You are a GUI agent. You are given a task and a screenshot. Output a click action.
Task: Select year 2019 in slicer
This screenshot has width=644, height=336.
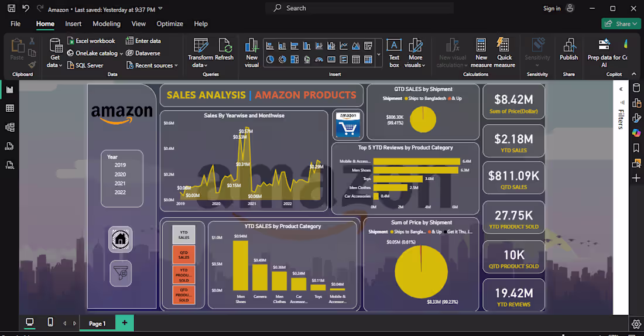tap(120, 165)
